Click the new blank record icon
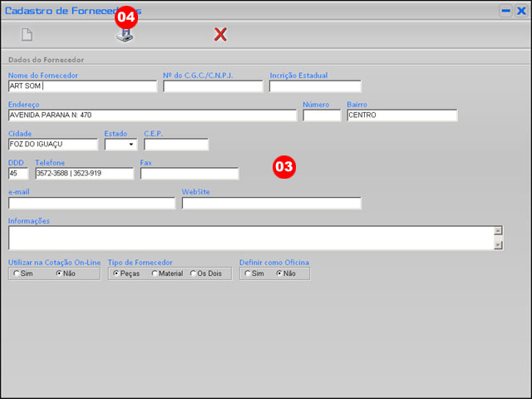532x399 pixels. click(27, 35)
